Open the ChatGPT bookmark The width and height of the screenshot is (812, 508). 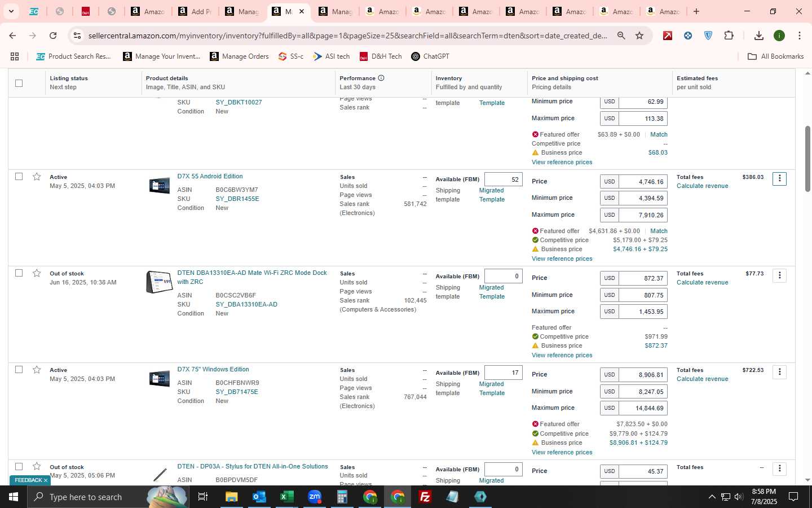[x=430, y=56]
